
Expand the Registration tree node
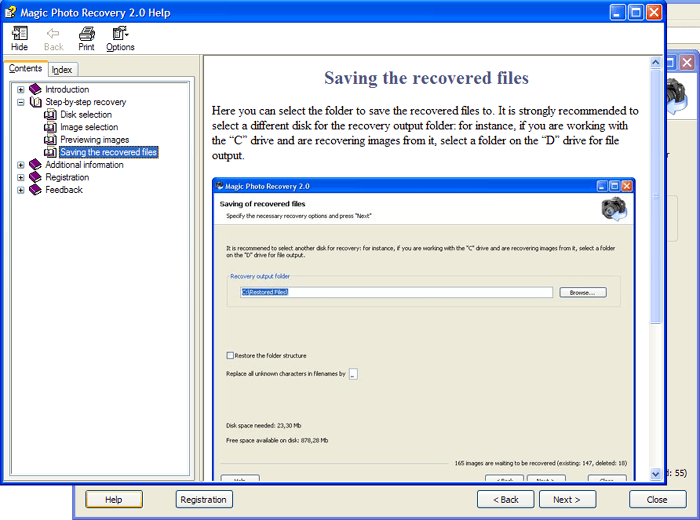[x=21, y=178]
